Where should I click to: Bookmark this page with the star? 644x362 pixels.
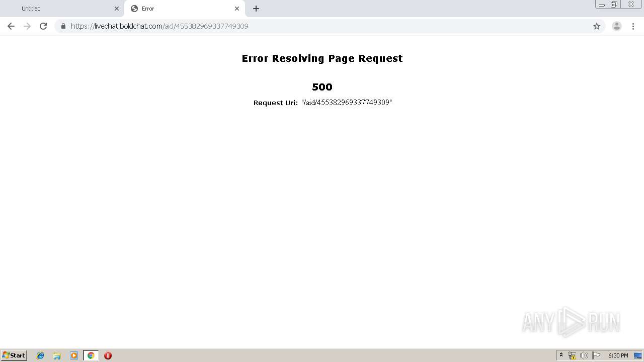coord(597,26)
